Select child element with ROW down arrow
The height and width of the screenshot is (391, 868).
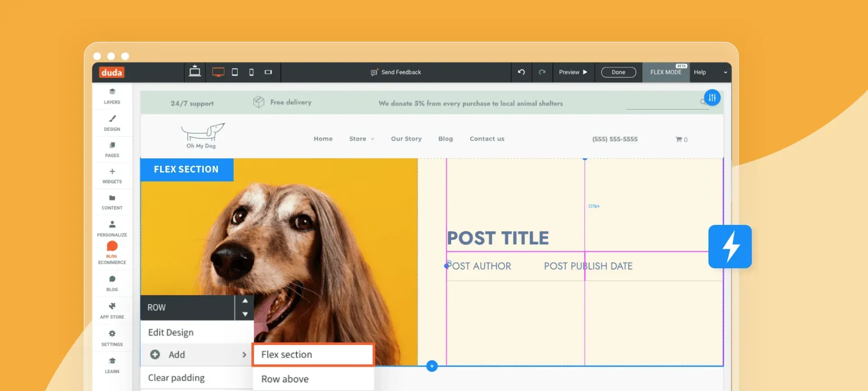[245, 314]
